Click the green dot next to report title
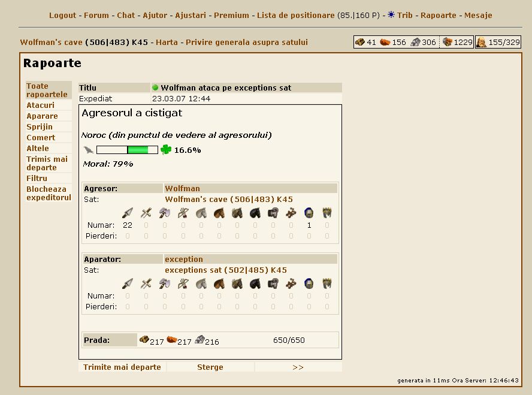This screenshot has height=395, width=532. coord(155,88)
